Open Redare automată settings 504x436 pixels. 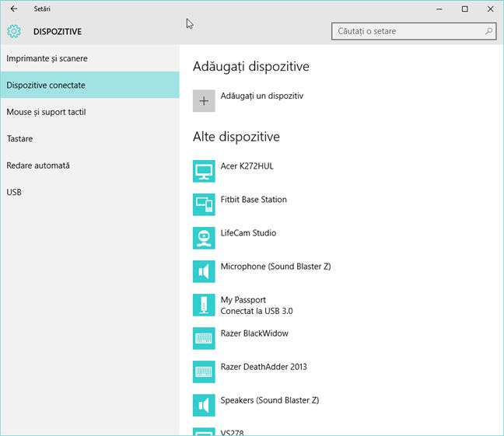(89, 166)
